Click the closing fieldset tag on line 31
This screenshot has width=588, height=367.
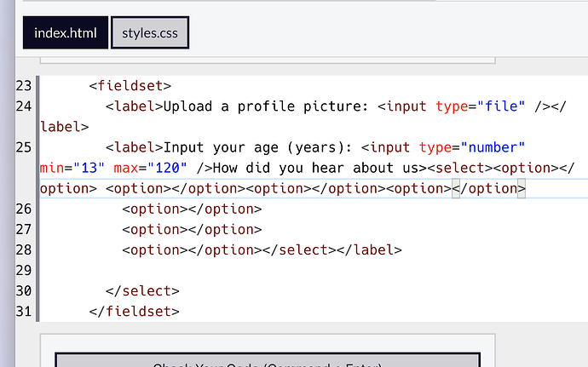click(134, 311)
